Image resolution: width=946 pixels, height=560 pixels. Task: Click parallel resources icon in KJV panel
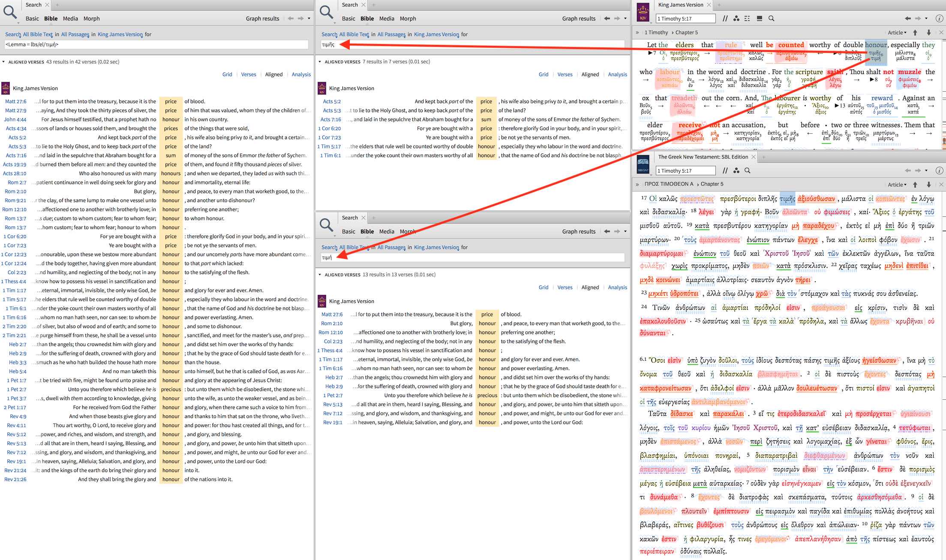(725, 18)
